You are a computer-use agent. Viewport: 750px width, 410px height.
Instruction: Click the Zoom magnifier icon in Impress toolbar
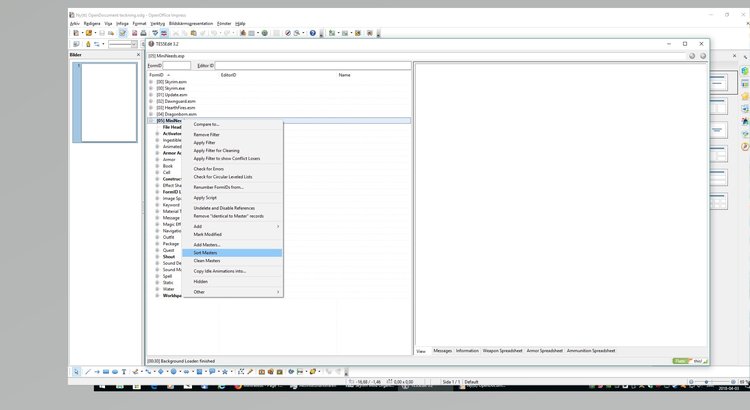click(x=297, y=33)
